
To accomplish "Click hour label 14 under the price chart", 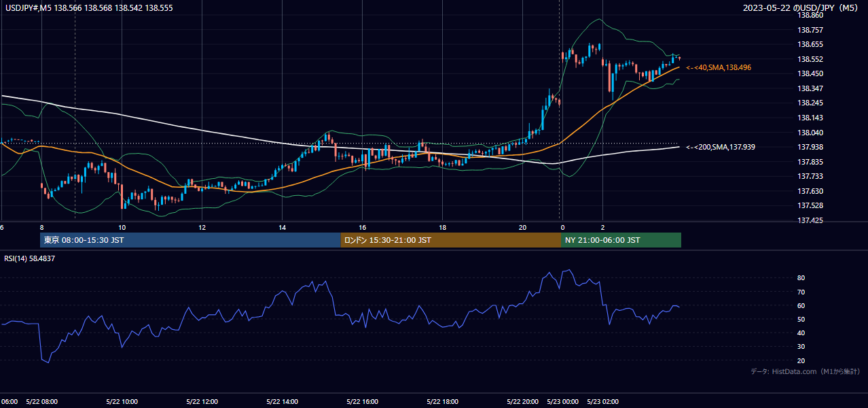I will (x=282, y=227).
